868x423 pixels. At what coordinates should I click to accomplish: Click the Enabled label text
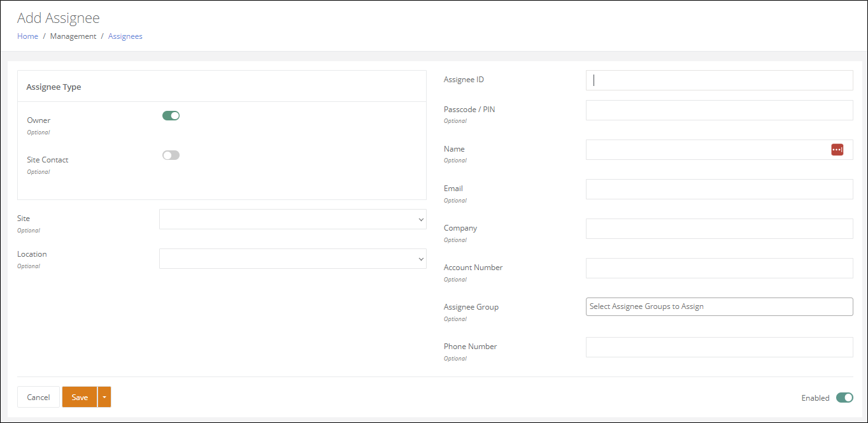815,398
